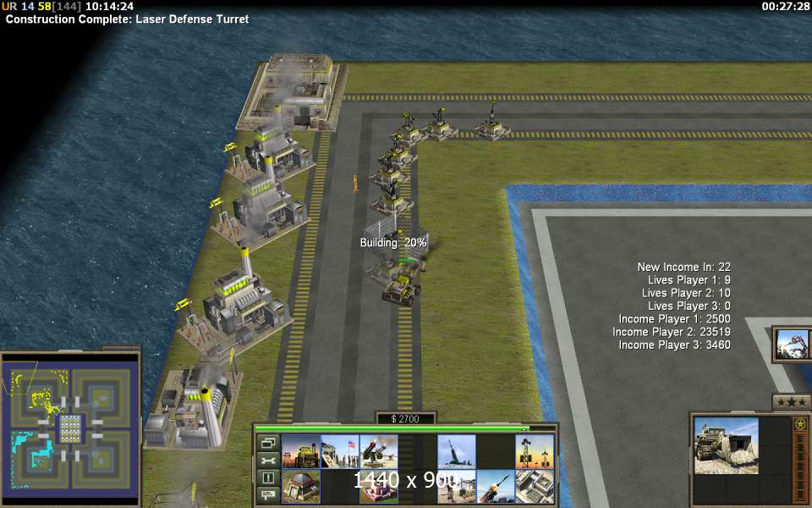Click the New Income In: 22 line
812x508 pixels.
683,267
